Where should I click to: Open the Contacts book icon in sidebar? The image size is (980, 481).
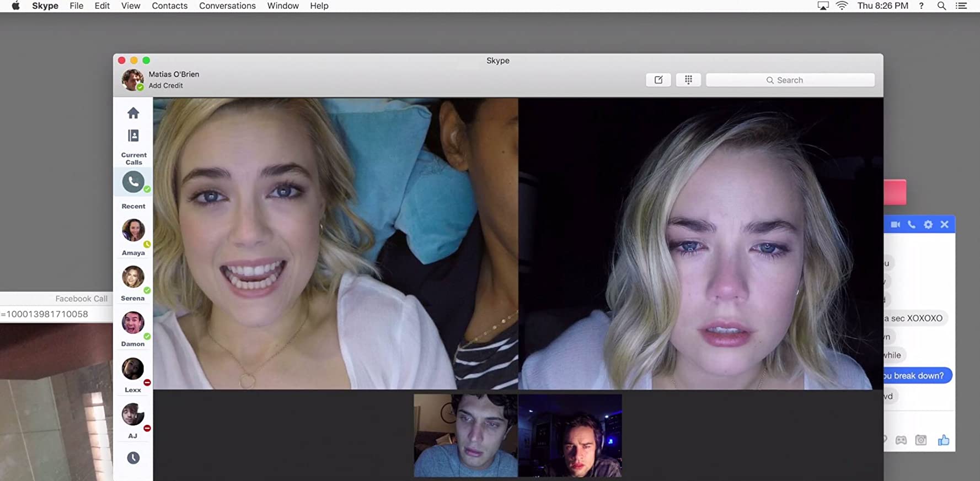point(133,136)
